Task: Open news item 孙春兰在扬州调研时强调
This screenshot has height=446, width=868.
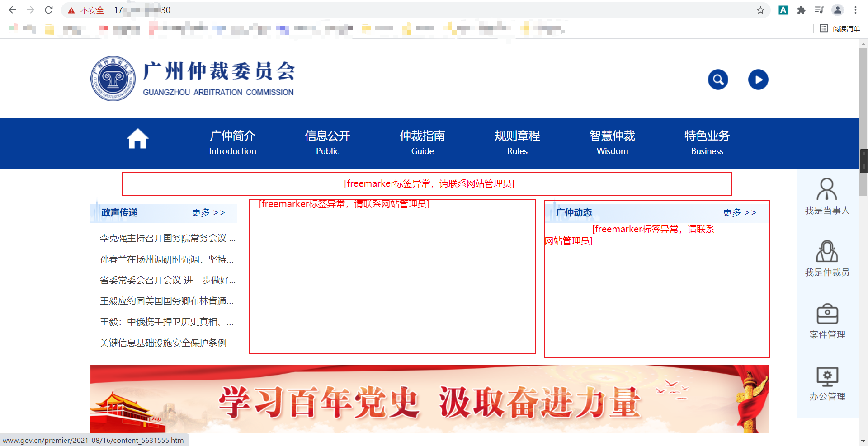Action: tap(167, 259)
